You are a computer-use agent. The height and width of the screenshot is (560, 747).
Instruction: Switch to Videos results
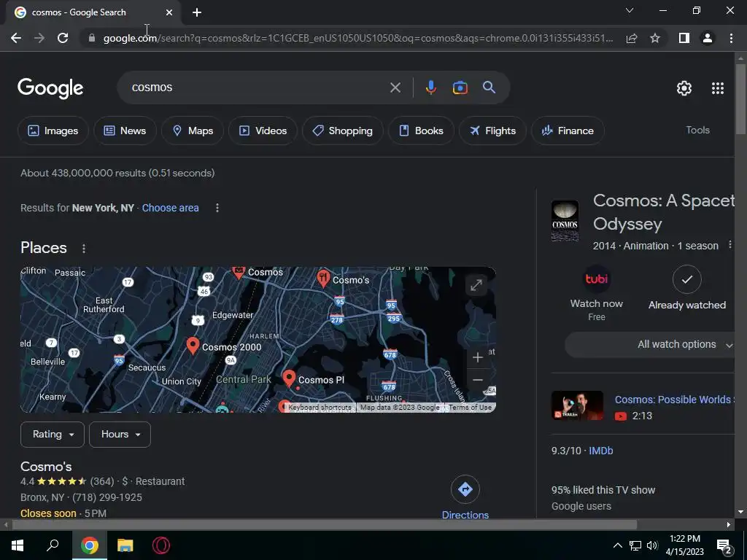tap(263, 131)
